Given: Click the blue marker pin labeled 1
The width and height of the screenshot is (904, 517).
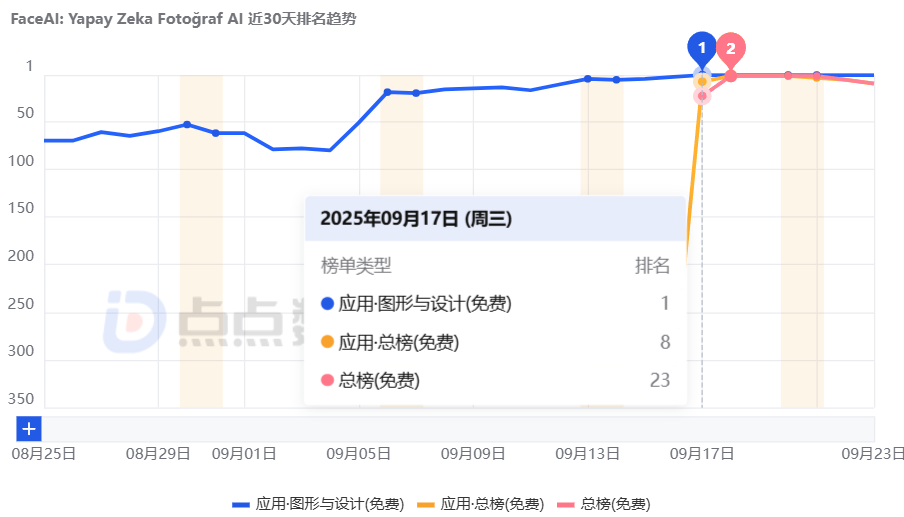Looking at the screenshot, I should pyautogui.click(x=702, y=49).
